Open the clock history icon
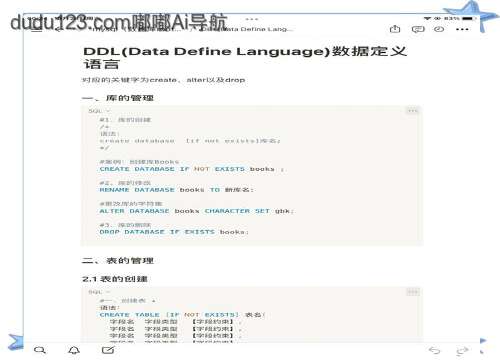This screenshot has height=360, width=500. click(x=439, y=29)
